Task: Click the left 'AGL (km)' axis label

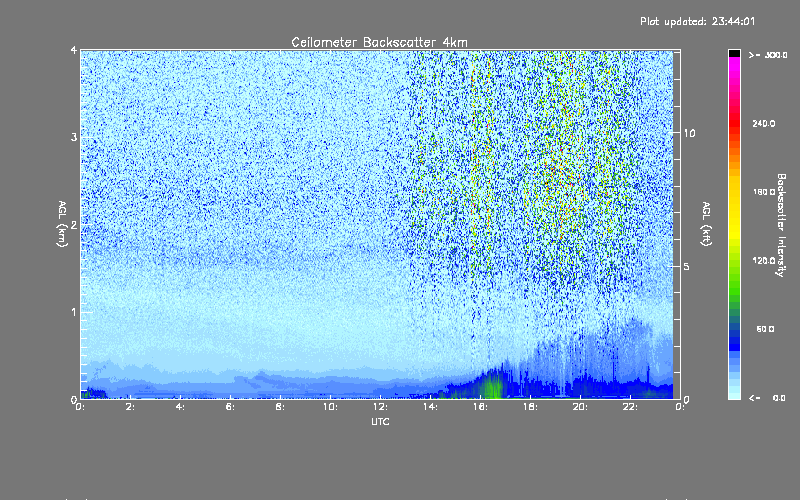Action: coord(62,224)
